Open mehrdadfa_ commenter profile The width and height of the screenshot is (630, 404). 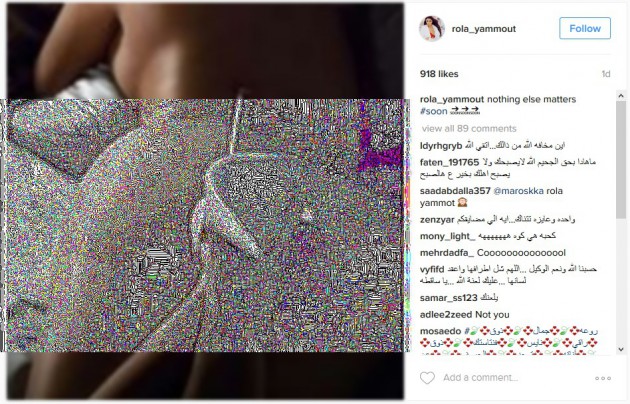pyautogui.click(x=447, y=253)
